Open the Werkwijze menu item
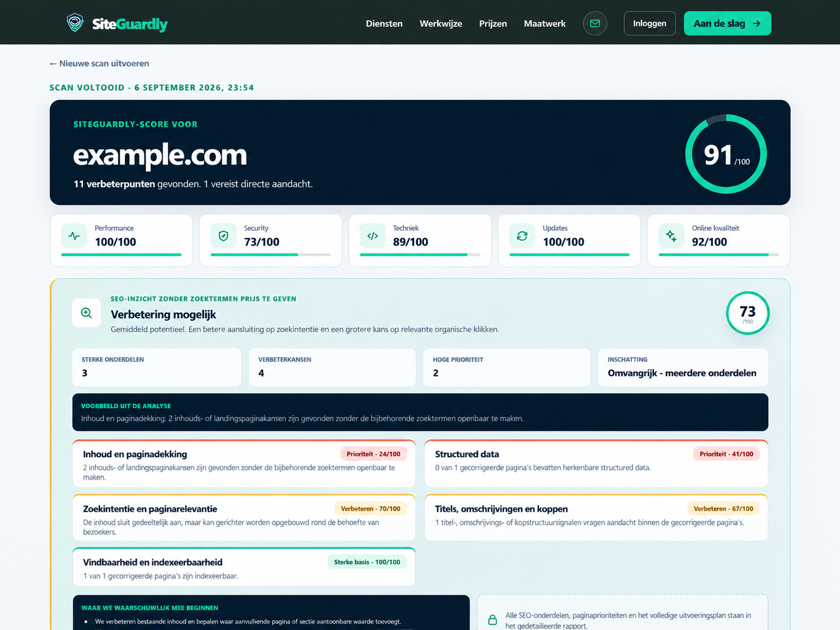 (441, 24)
